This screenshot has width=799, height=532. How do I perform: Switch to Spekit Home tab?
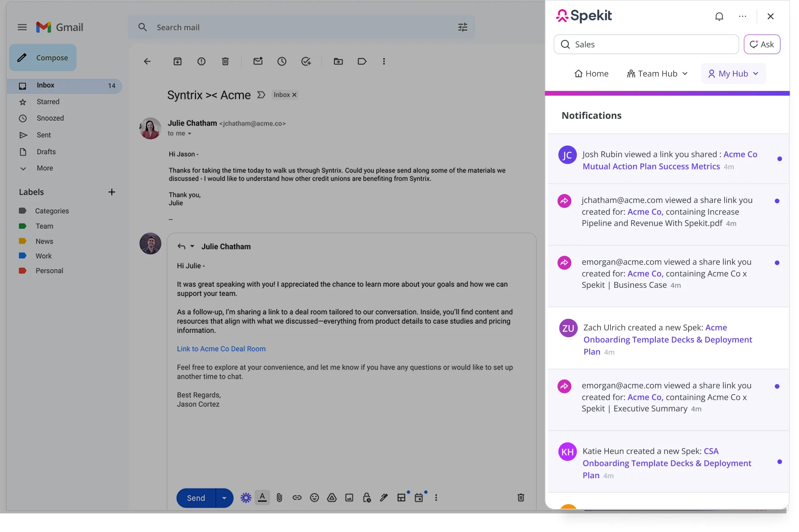pos(591,74)
